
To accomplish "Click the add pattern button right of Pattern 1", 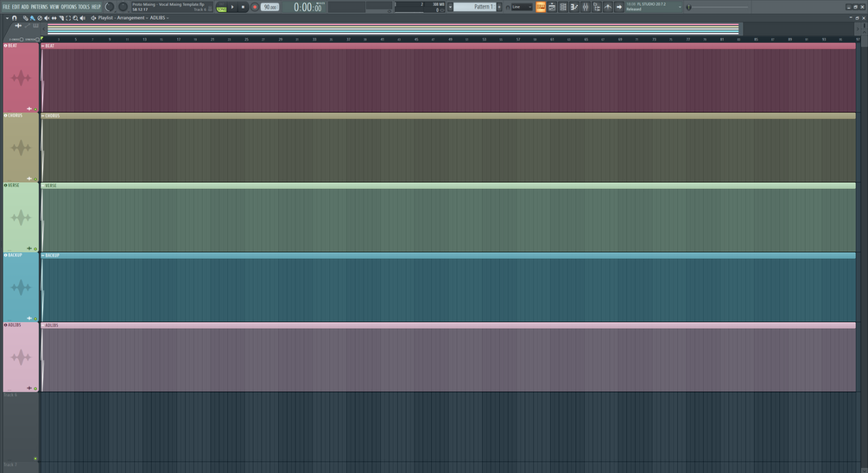I will tap(499, 7).
